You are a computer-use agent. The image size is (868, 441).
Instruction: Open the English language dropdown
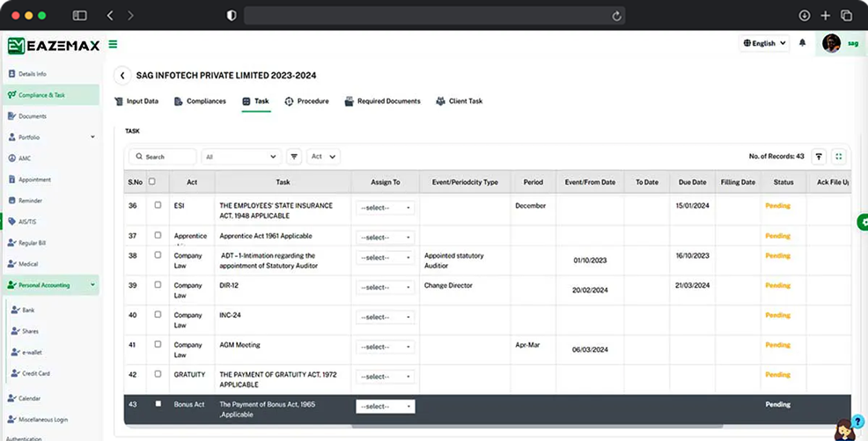coord(764,43)
